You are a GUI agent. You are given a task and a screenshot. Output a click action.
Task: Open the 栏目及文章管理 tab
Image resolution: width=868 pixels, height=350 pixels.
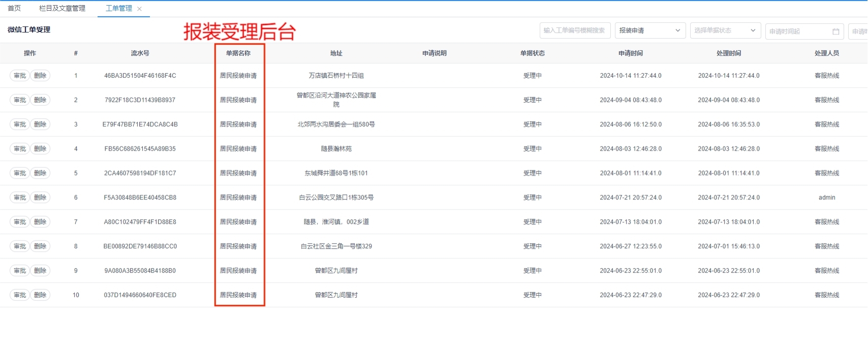62,8
